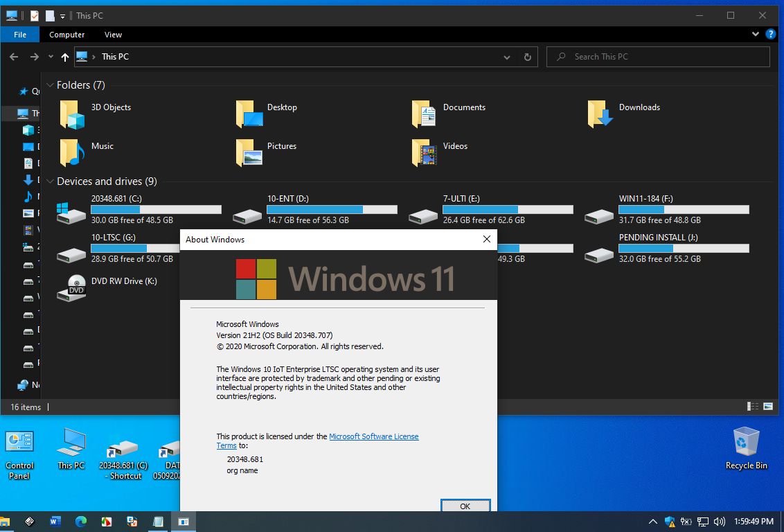Select Network in navigation pane
Image resolution: width=784 pixels, height=532 pixels.
tap(23, 385)
